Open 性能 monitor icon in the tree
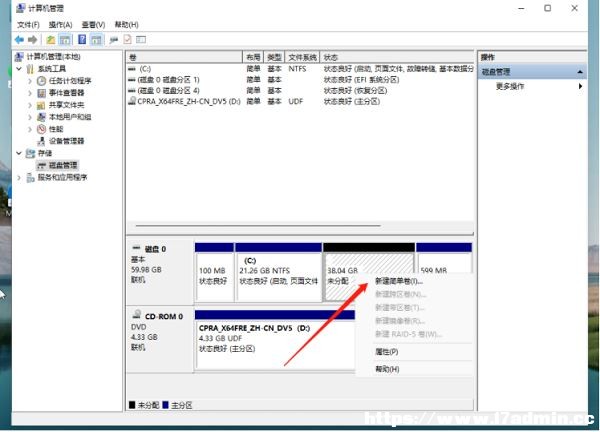This screenshot has width=600, height=432. 41,129
